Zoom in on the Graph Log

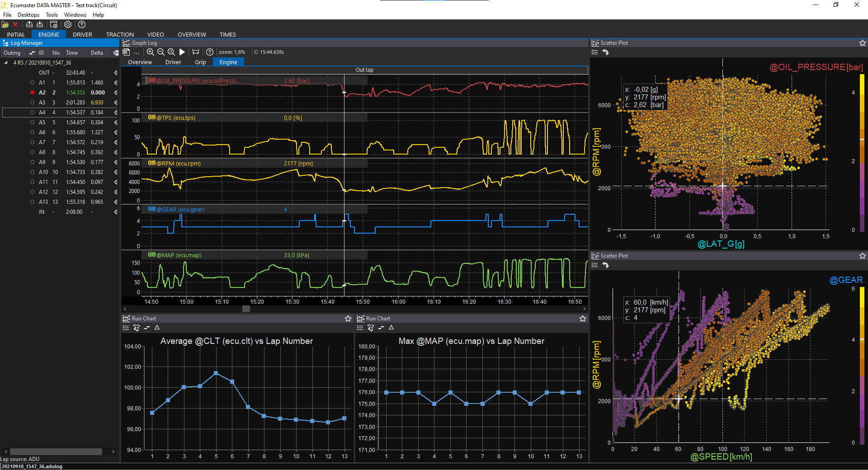(151, 52)
